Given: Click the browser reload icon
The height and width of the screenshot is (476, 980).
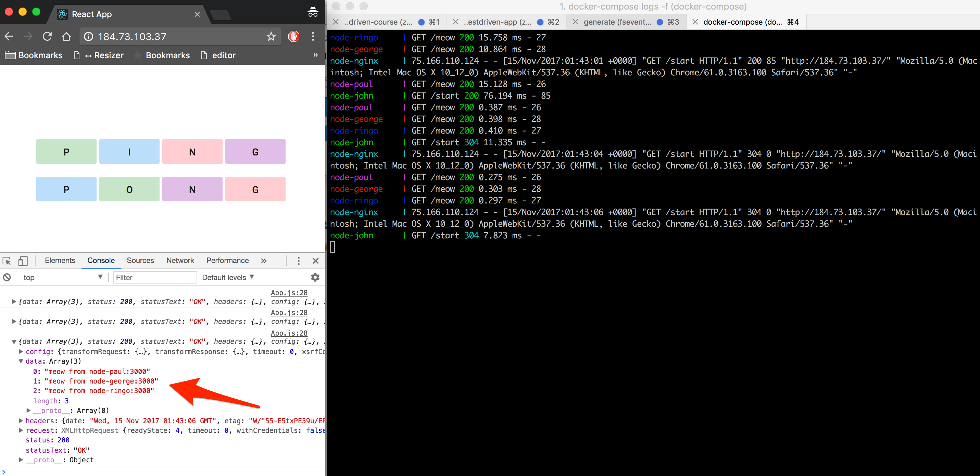Looking at the screenshot, I should click(x=47, y=37).
